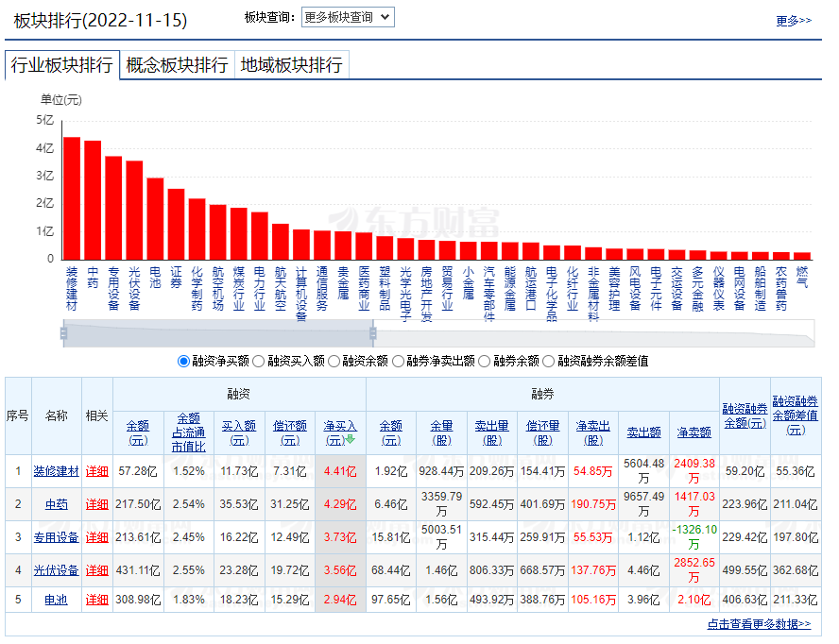Click the left handle of the chart zoom slider

pos(64,332)
